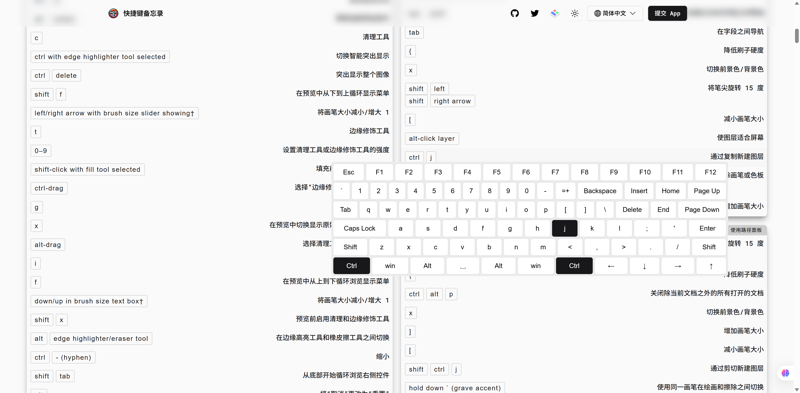
Task: Toggle the sun theme icon
Action: pos(575,13)
